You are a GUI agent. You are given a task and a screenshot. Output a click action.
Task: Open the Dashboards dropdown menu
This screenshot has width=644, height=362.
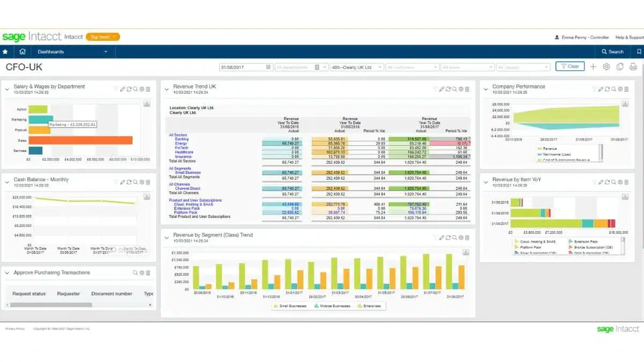(72, 52)
